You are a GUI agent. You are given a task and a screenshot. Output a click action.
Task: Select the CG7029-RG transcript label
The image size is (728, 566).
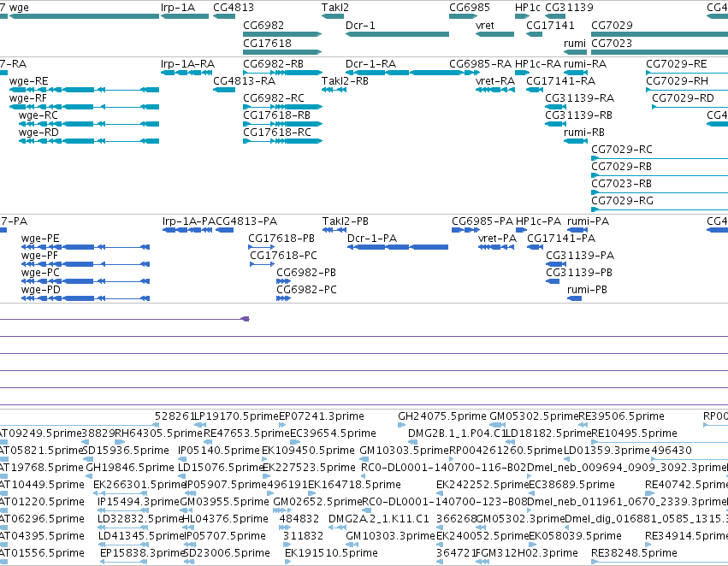622,201
